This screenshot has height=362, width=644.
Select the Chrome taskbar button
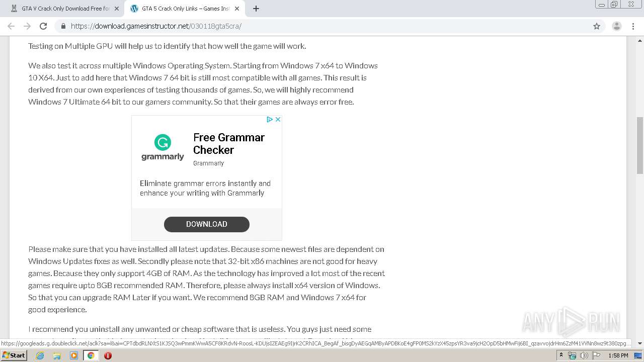[x=91, y=355]
